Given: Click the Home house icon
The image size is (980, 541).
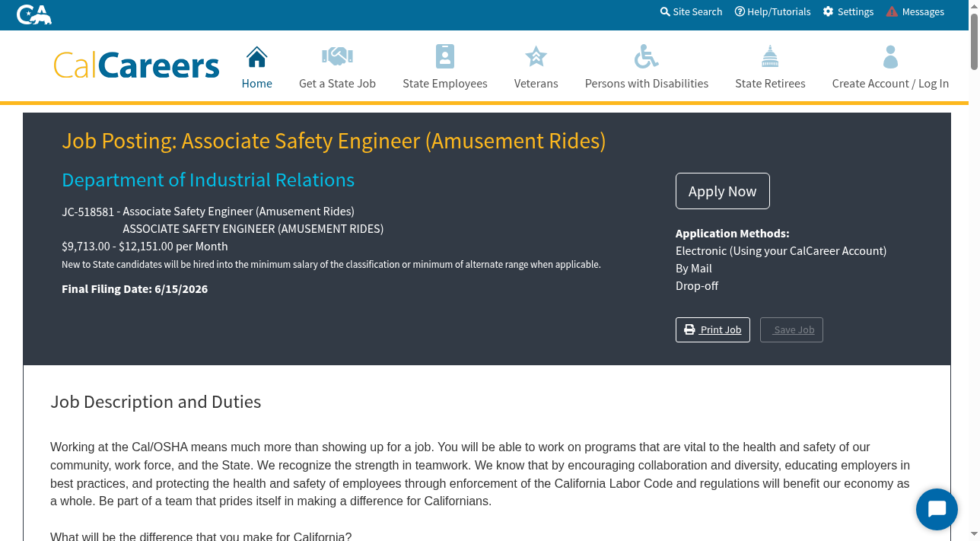Looking at the screenshot, I should pyautogui.click(x=257, y=56).
